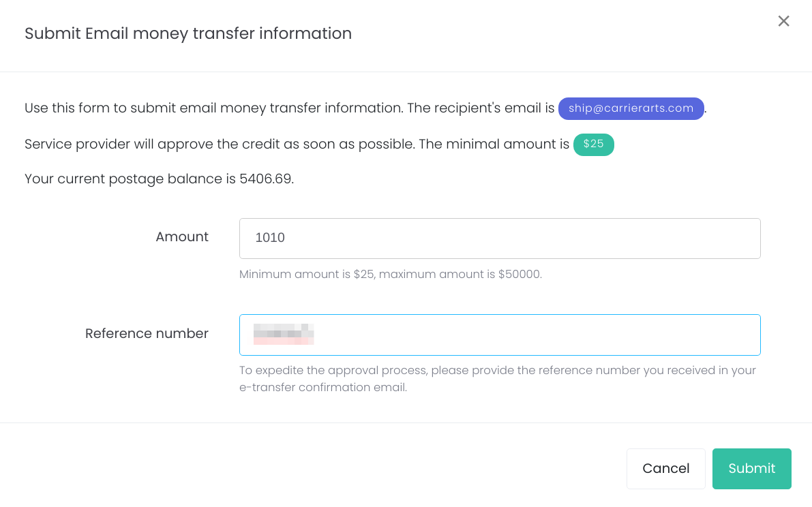Submit the email money transfer form
The image size is (812, 507).
pos(751,469)
